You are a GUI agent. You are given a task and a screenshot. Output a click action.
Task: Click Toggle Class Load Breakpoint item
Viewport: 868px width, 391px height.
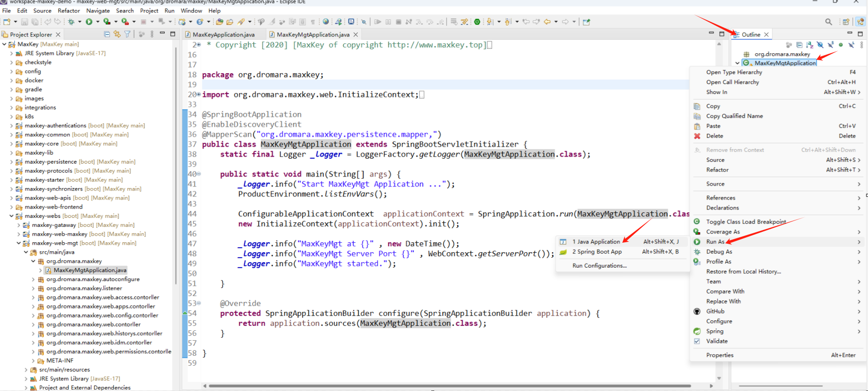(x=777, y=222)
